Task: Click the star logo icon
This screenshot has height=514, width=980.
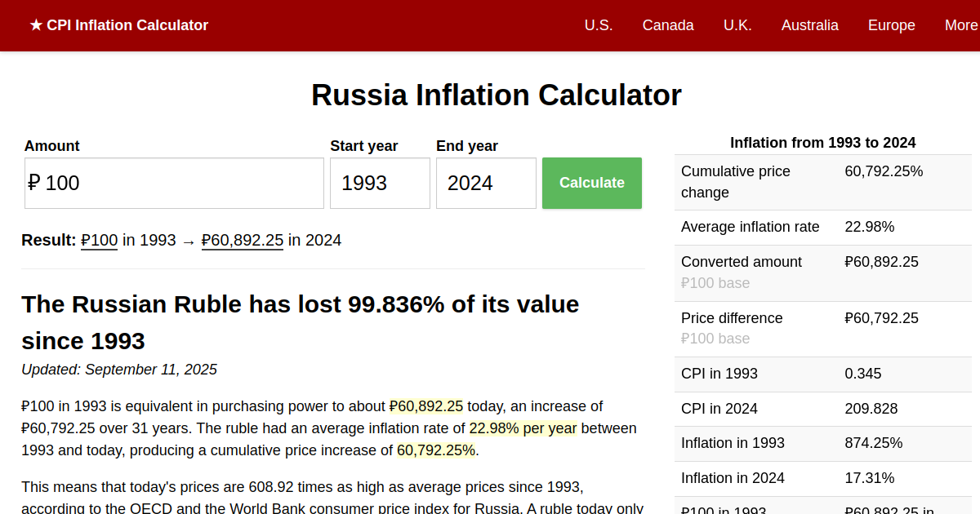Action: click(36, 24)
